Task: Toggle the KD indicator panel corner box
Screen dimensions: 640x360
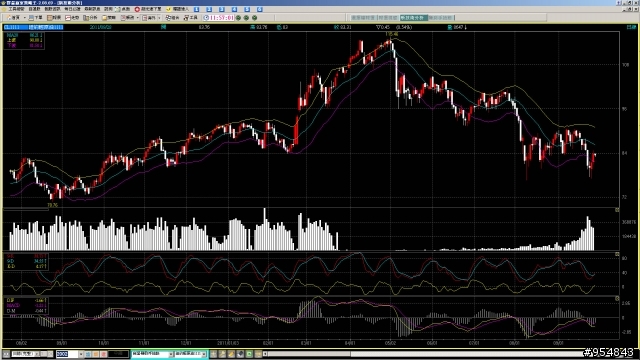Action: click(x=617, y=254)
